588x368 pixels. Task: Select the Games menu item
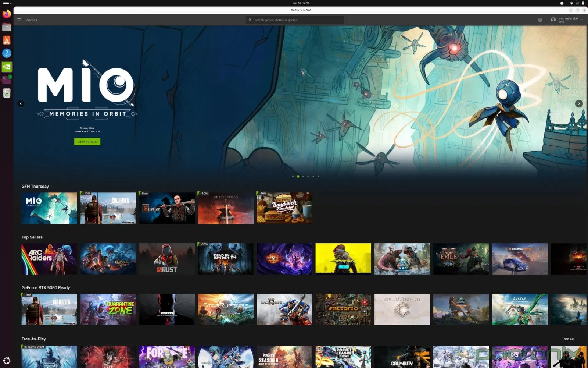tap(32, 20)
